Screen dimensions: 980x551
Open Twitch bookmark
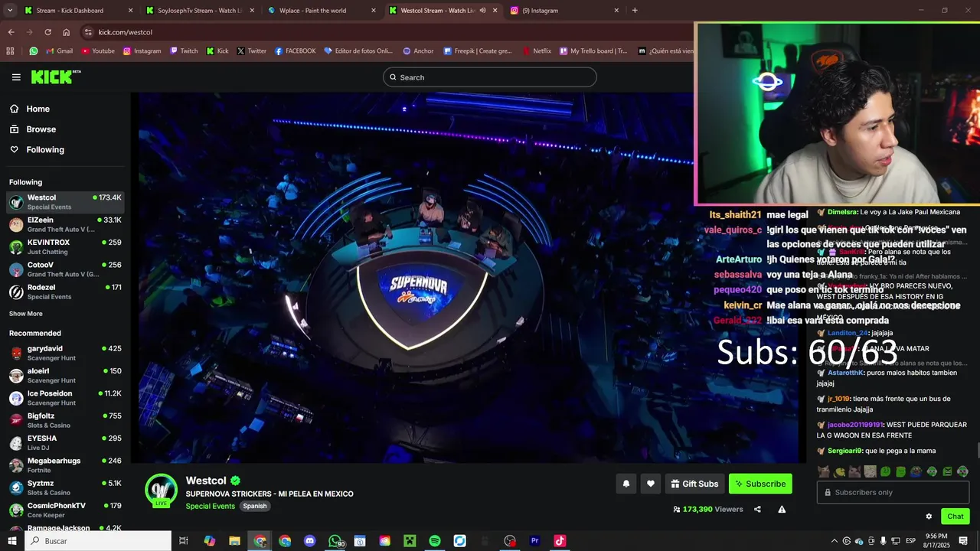183,51
